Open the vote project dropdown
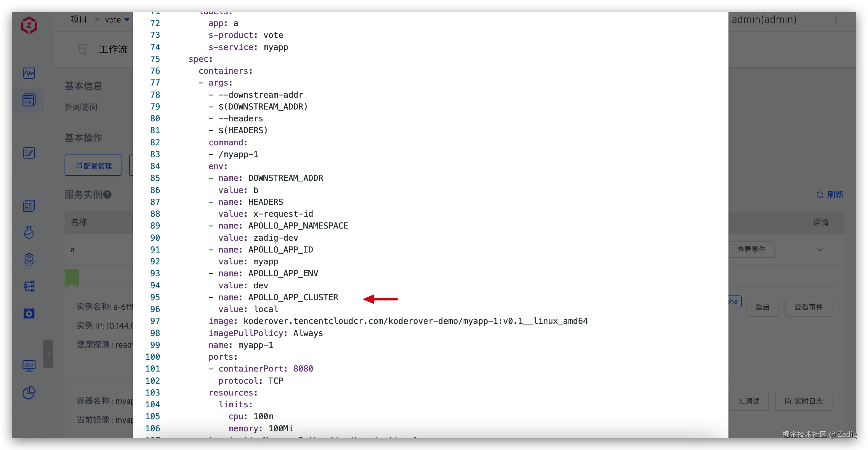Screen dimensions: 868x450 [117, 20]
